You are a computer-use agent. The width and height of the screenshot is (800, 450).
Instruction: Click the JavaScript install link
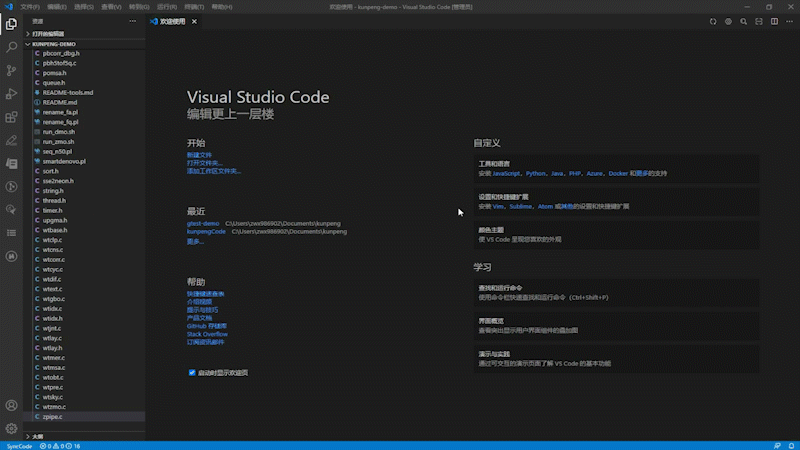[506, 173]
